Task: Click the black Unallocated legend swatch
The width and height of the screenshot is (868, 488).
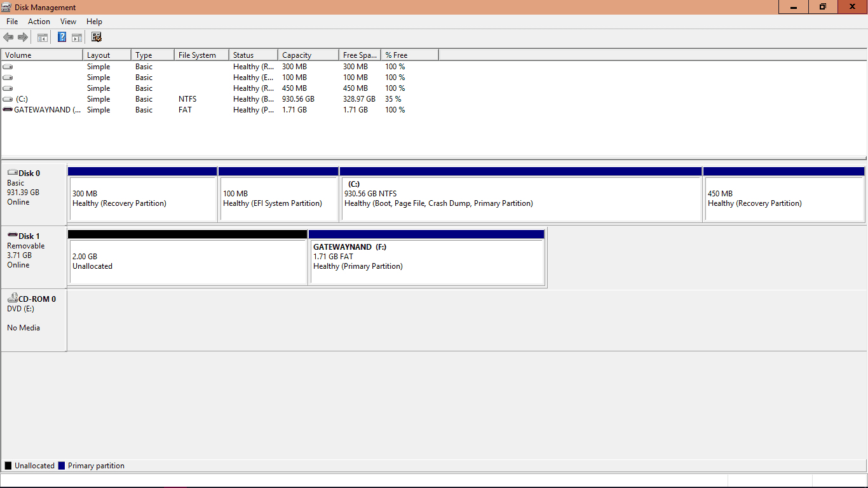Action: [x=8, y=466]
